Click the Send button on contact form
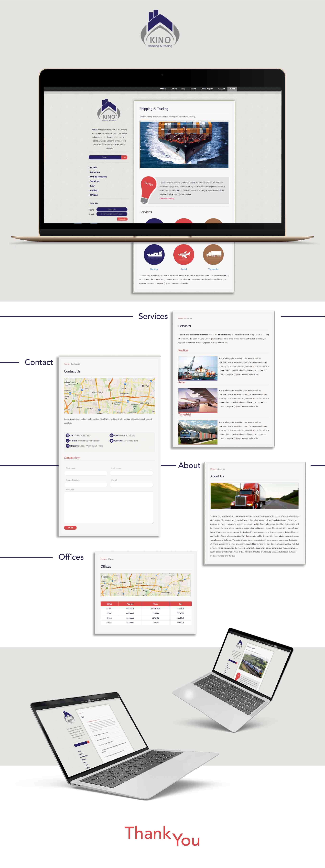 tap(70, 528)
